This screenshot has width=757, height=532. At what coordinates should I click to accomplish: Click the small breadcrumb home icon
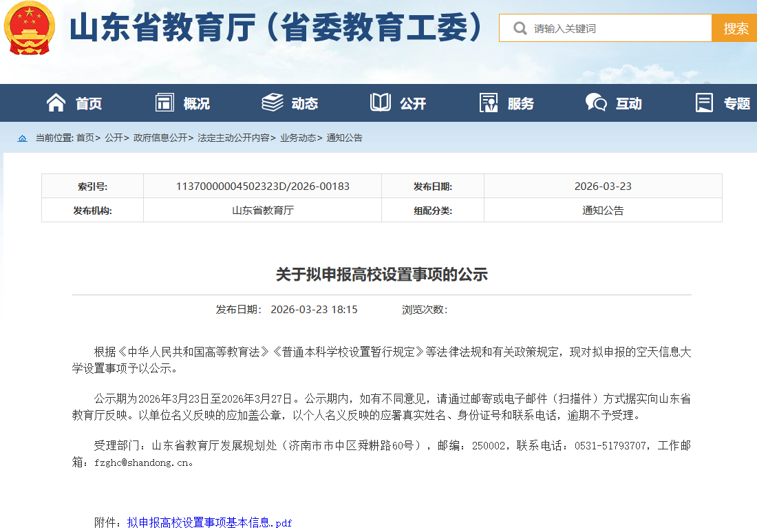point(23,138)
